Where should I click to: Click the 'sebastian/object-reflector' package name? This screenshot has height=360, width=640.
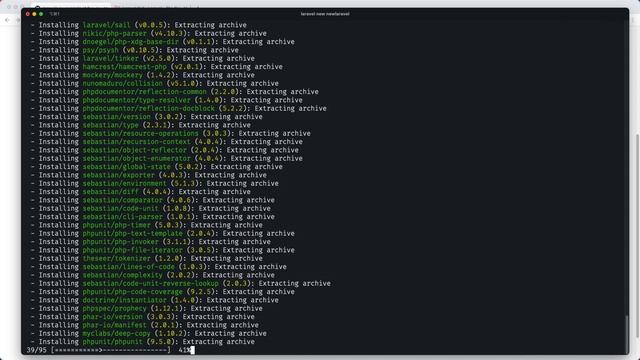[134, 150]
